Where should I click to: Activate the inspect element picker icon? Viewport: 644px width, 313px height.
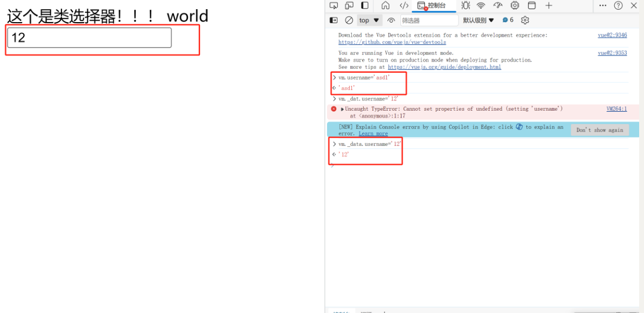[334, 5]
